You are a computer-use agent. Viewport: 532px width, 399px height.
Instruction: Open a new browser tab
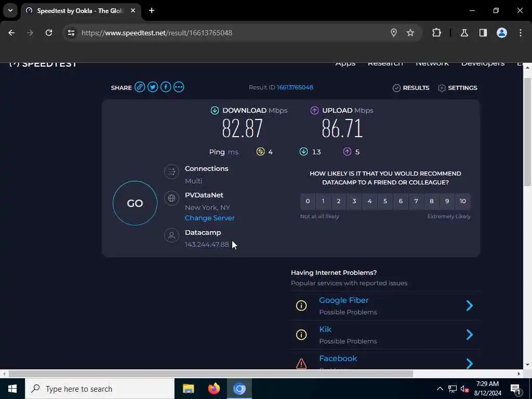point(152,10)
